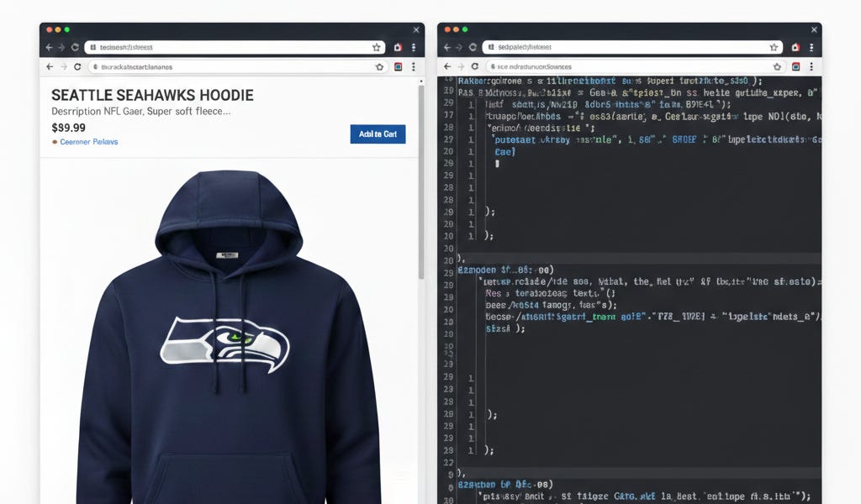Image resolution: width=861 pixels, height=504 pixels.
Task: Go back using the hoodie window's first toolbar row arrow
Action: (x=50, y=48)
